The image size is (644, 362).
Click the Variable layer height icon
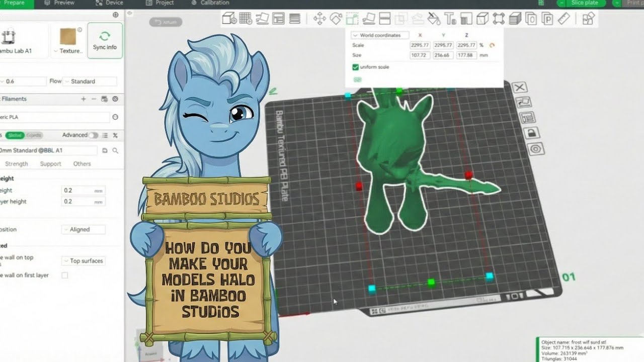click(x=295, y=19)
